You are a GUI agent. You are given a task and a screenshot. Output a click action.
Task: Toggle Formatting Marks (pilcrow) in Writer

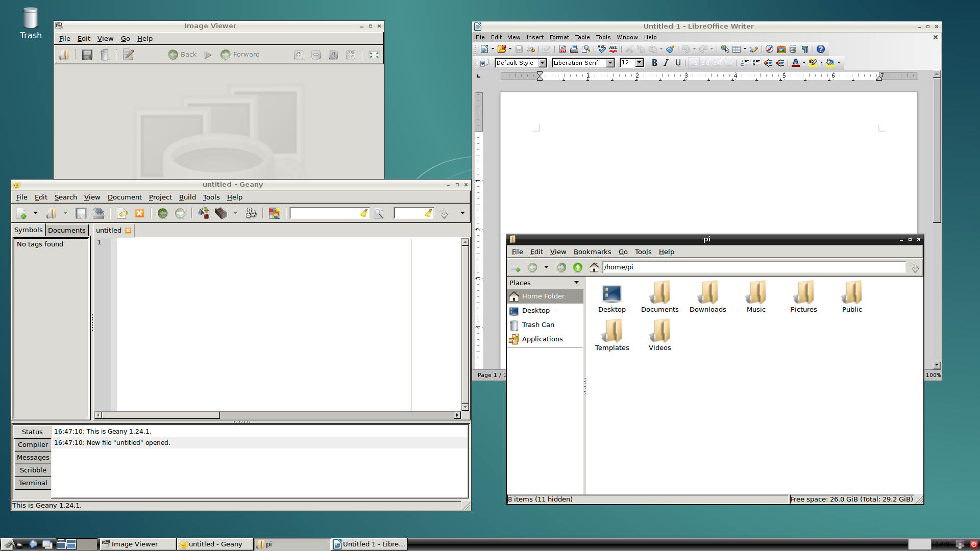click(805, 49)
